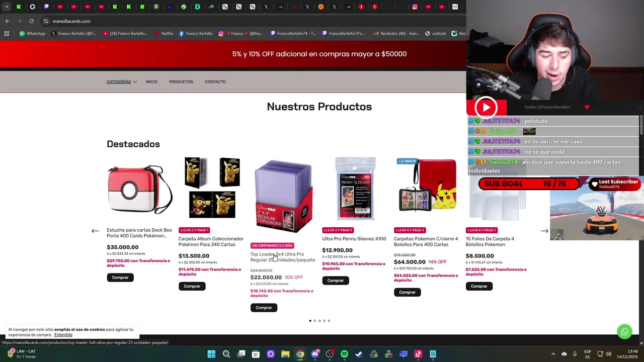The width and height of the screenshot is (644, 362).
Task: Show hidden system tray icons
Action: pos(553,354)
